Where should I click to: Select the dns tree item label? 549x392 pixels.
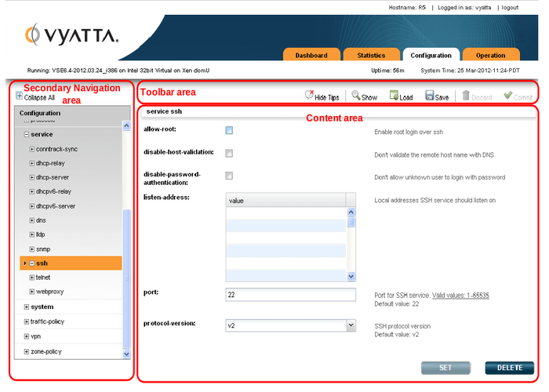coord(41,220)
